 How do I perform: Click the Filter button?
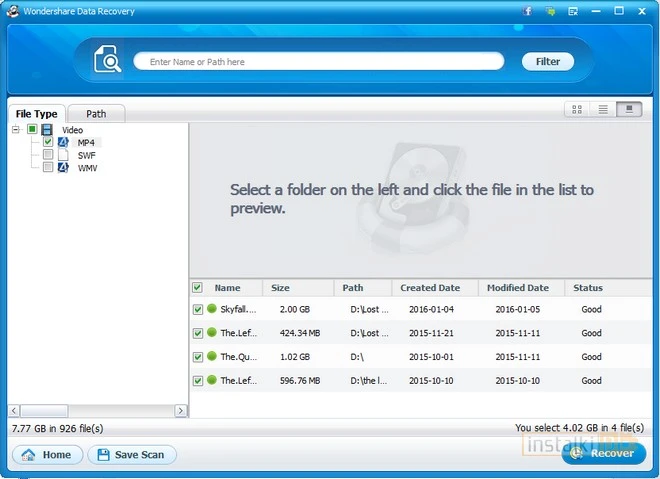coord(548,61)
